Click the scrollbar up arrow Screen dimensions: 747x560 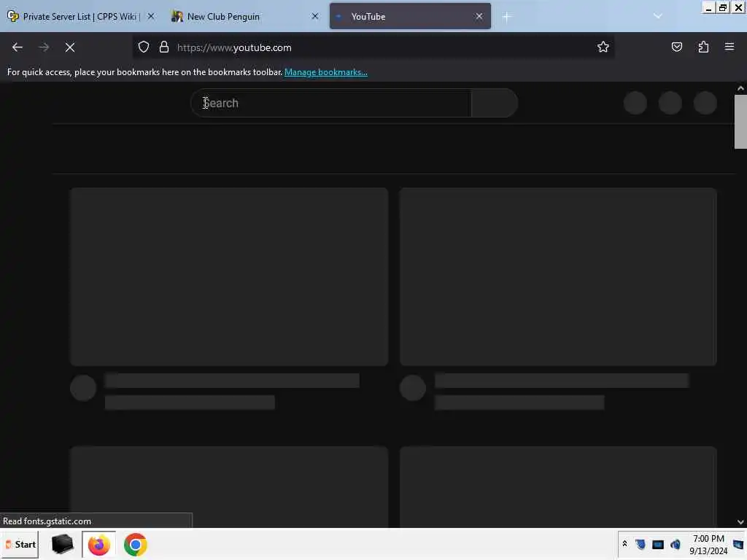(x=740, y=88)
